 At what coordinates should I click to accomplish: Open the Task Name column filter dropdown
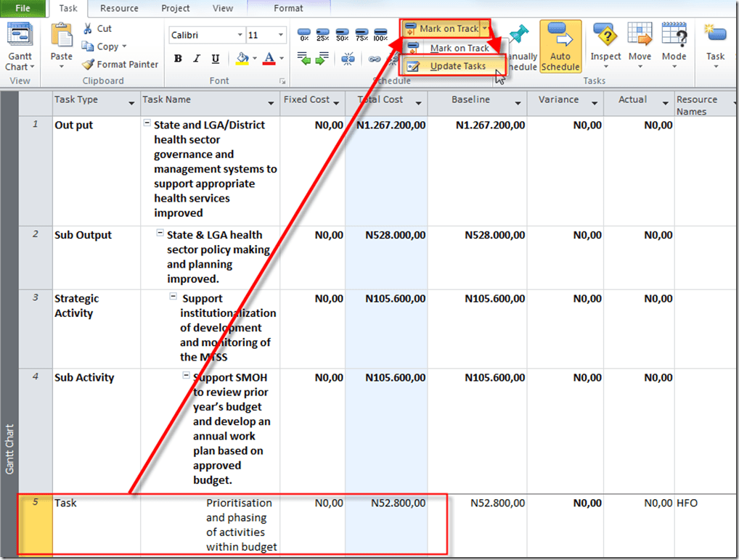[272, 103]
